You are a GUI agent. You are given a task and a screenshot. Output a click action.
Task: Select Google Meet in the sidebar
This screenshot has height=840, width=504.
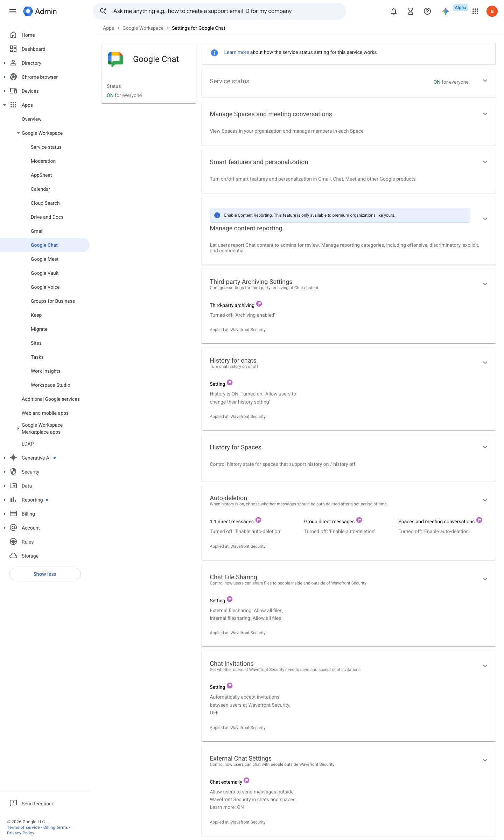tap(45, 259)
